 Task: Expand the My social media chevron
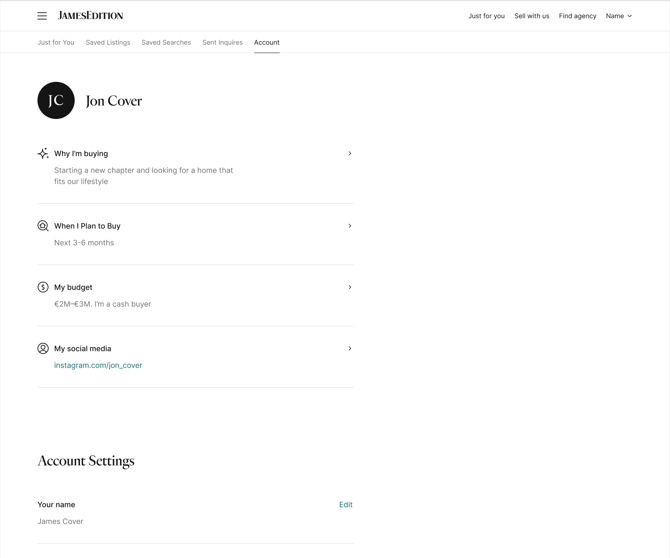pos(349,349)
